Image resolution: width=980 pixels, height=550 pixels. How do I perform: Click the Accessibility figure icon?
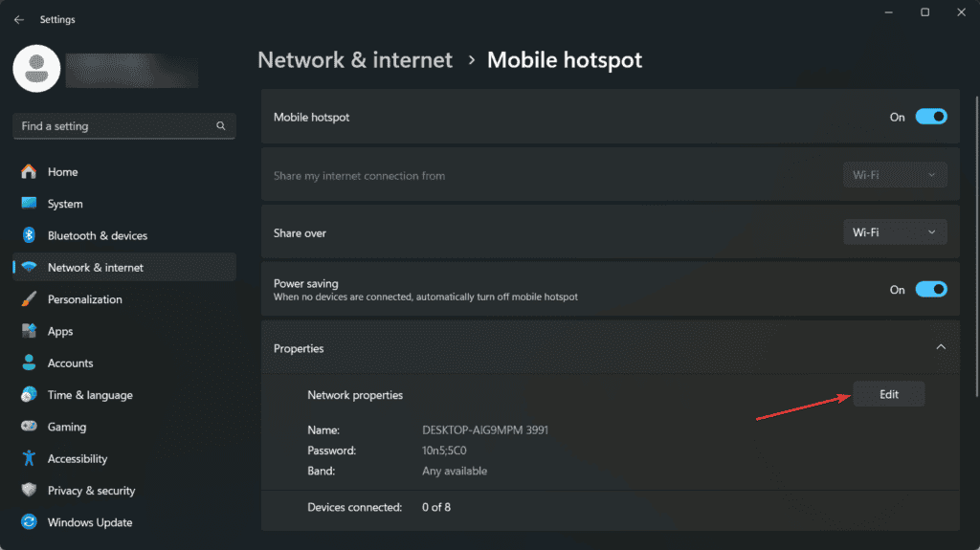click(x=29, y=458)
